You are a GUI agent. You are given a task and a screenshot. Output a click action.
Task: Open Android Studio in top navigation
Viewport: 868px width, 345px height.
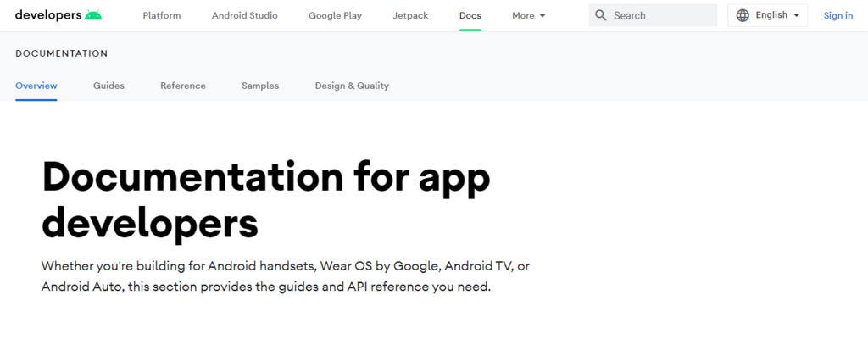(245, 15)
